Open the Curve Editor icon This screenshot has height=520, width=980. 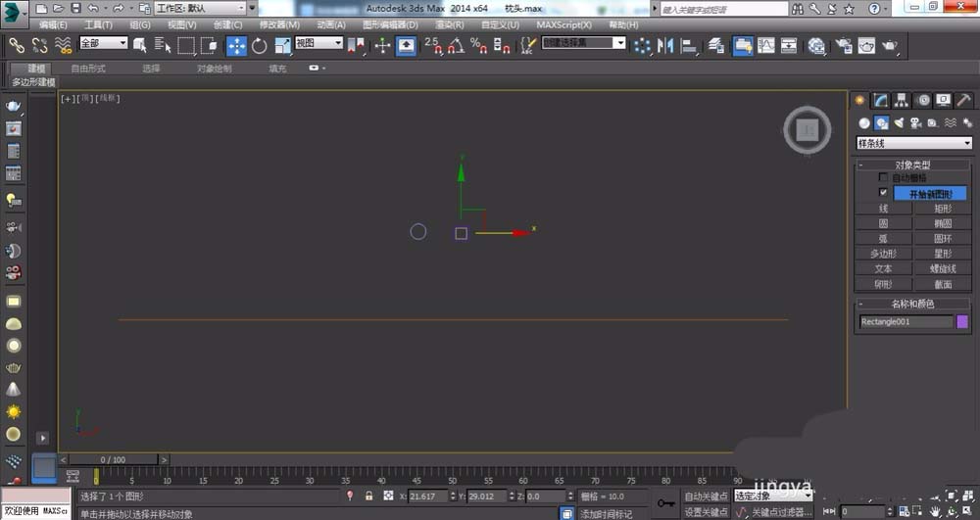766,46
